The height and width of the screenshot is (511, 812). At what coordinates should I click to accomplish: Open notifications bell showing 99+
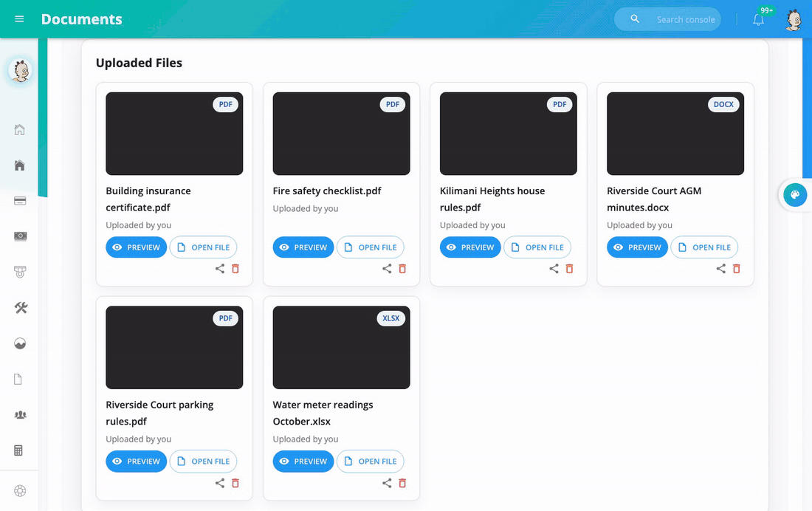coord(759,19)
